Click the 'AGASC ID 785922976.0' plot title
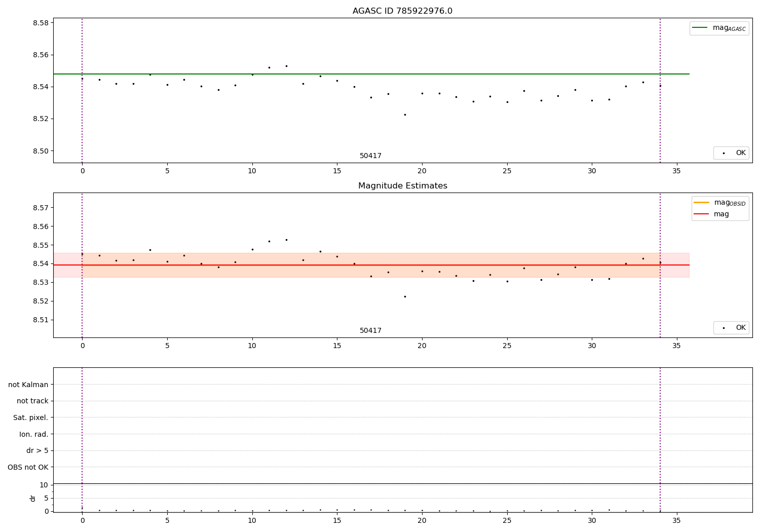 (402, 11)
